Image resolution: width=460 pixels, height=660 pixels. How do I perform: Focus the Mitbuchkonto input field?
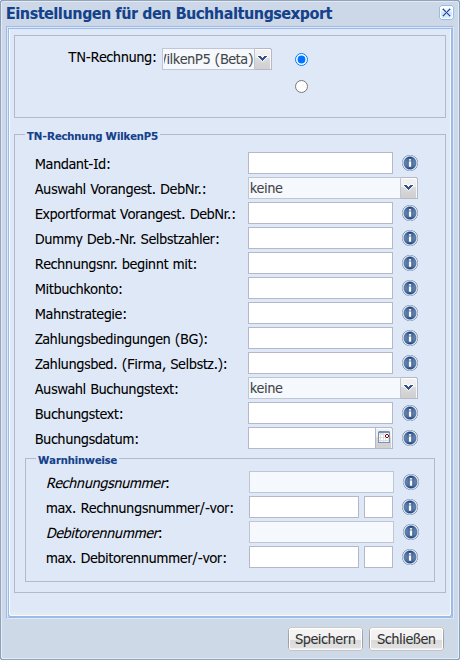pos(320,288)
